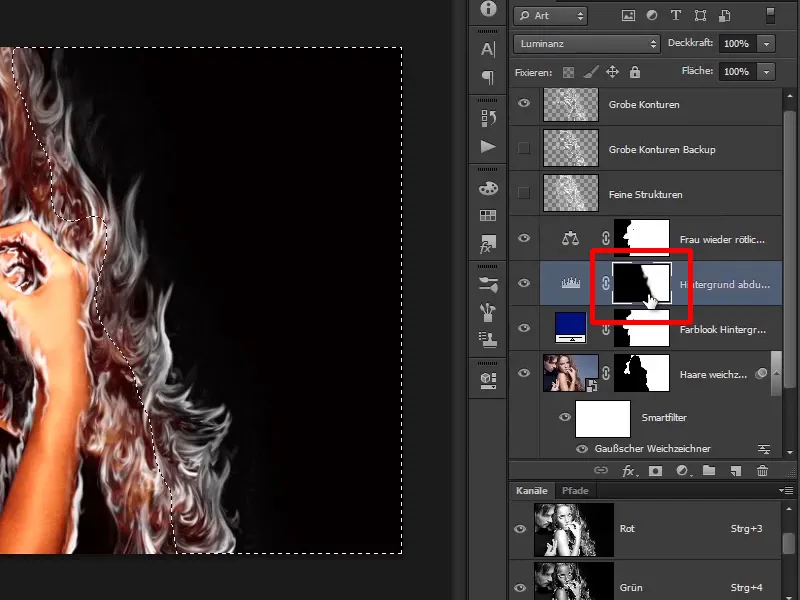Open the Luminanz blend mode dropdown

(x=587, y=44)
